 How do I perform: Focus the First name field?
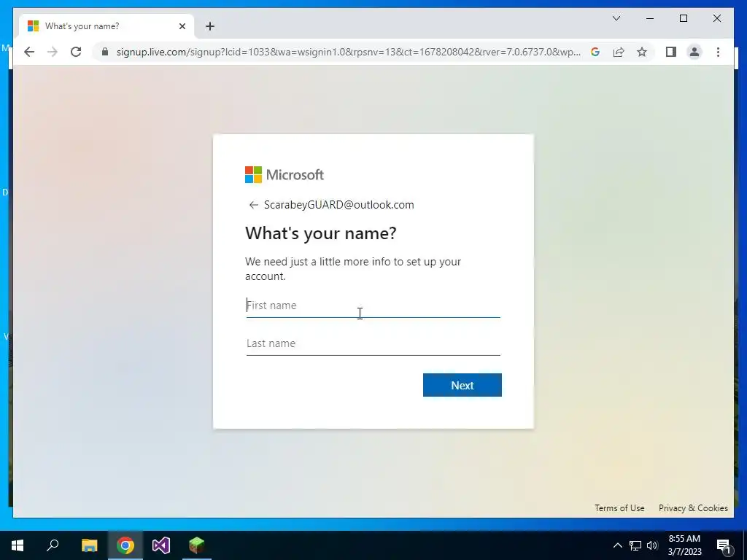(373, 306)
